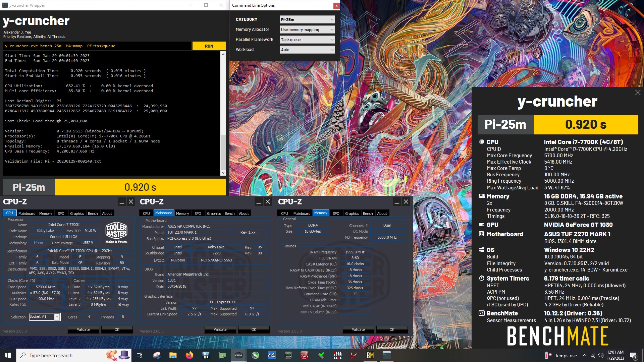Screen dimensions: 644x362
Task: Open the green graphics card taskbar icon
Action: (x=222, y=355)
